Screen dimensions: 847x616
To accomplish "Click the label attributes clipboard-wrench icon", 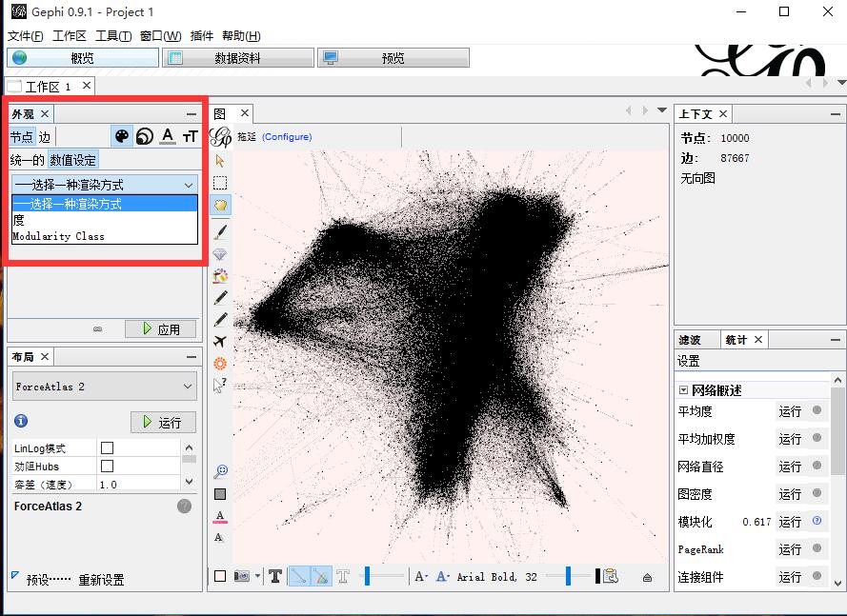I will coord(611,576).
